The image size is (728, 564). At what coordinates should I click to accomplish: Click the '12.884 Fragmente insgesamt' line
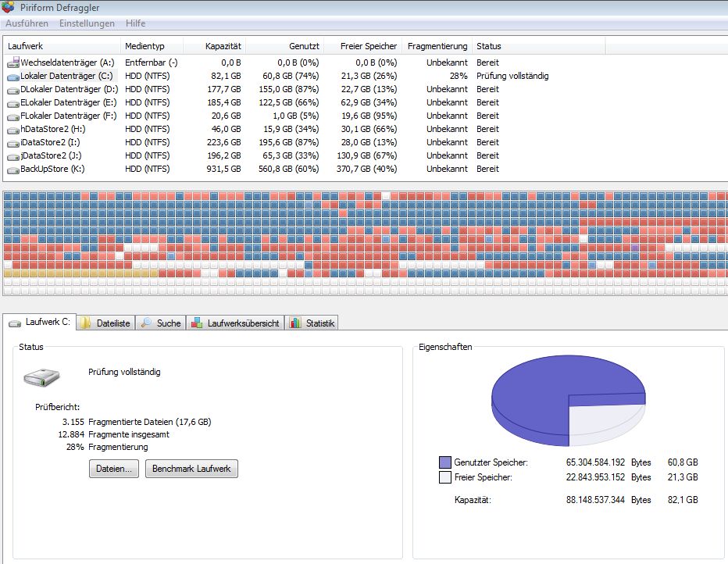click(114, 434)
